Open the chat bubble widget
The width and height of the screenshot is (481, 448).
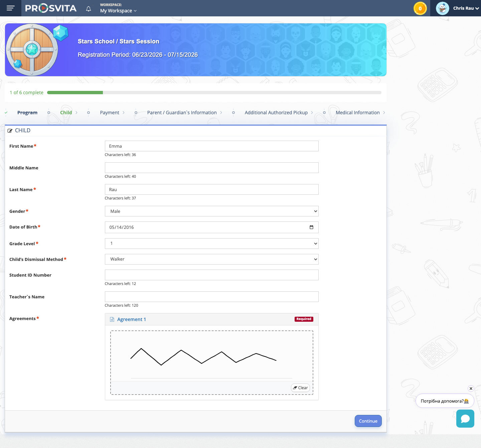[x=465, y=419]
